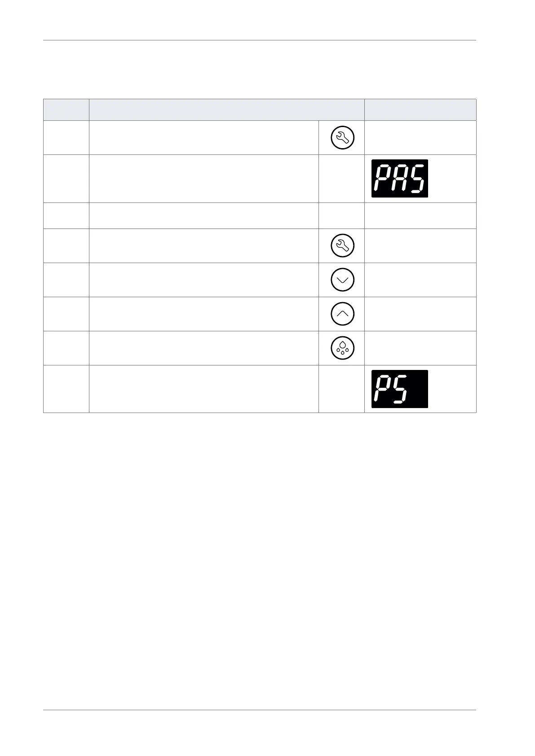Click the small empty icon cell left of PS display

coord(341,389)
